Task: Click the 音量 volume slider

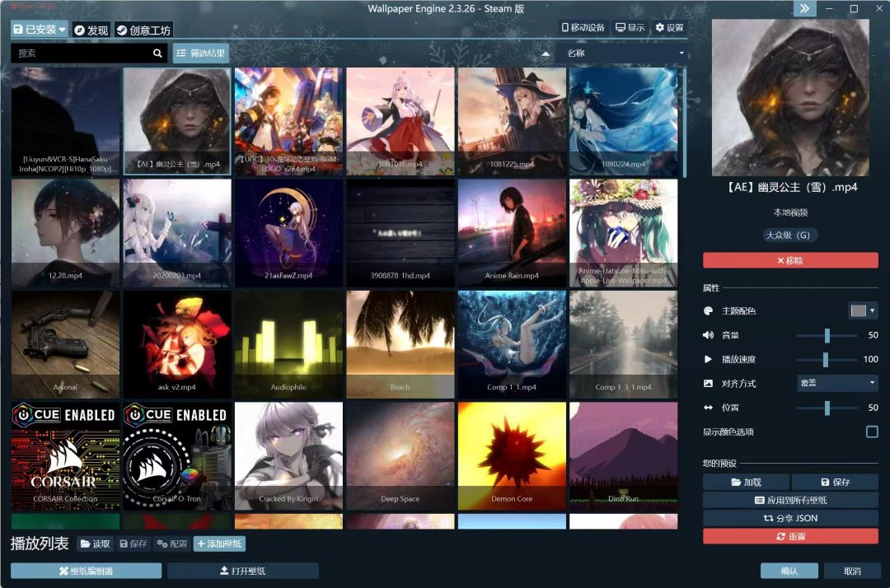Action: [x=827, y=335]
